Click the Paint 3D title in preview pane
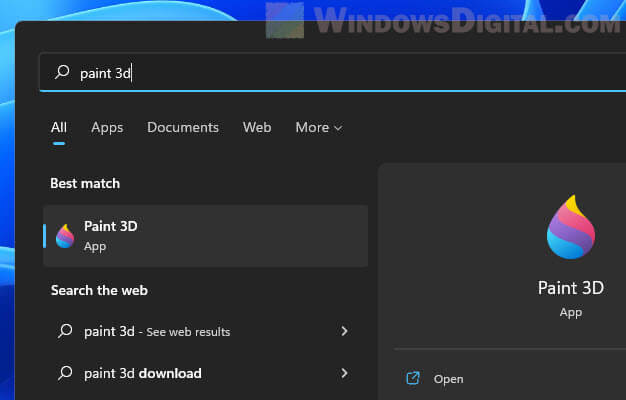 571,288
